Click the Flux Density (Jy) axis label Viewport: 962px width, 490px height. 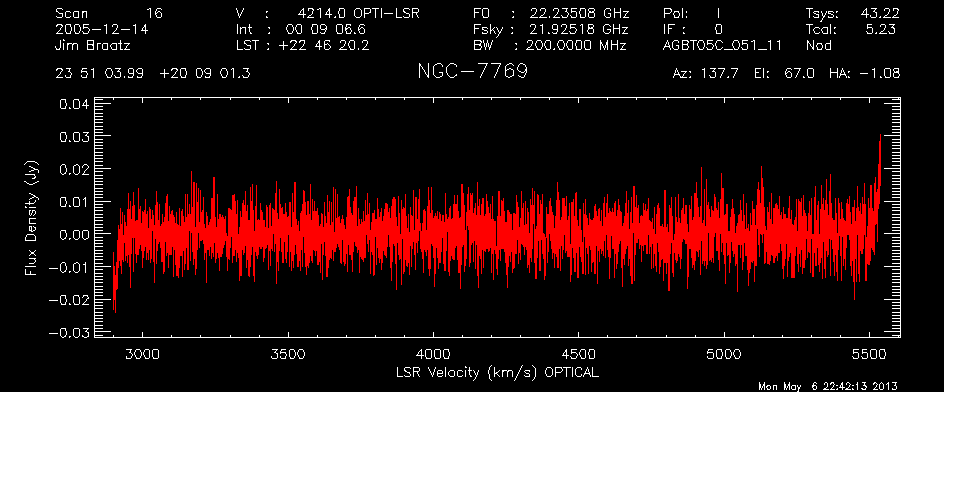click(x=31, y=218)
